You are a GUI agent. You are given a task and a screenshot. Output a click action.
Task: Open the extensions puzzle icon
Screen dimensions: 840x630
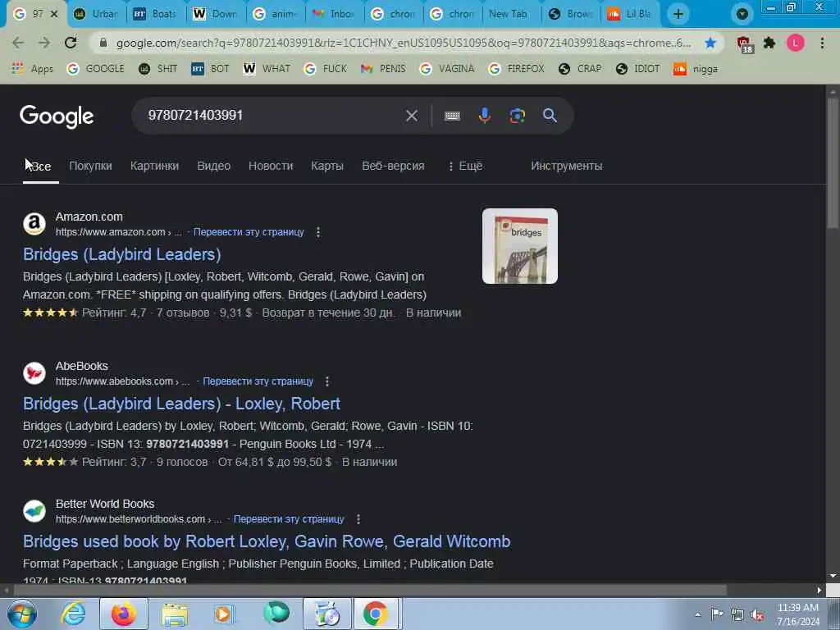click(x=769, y=43)
